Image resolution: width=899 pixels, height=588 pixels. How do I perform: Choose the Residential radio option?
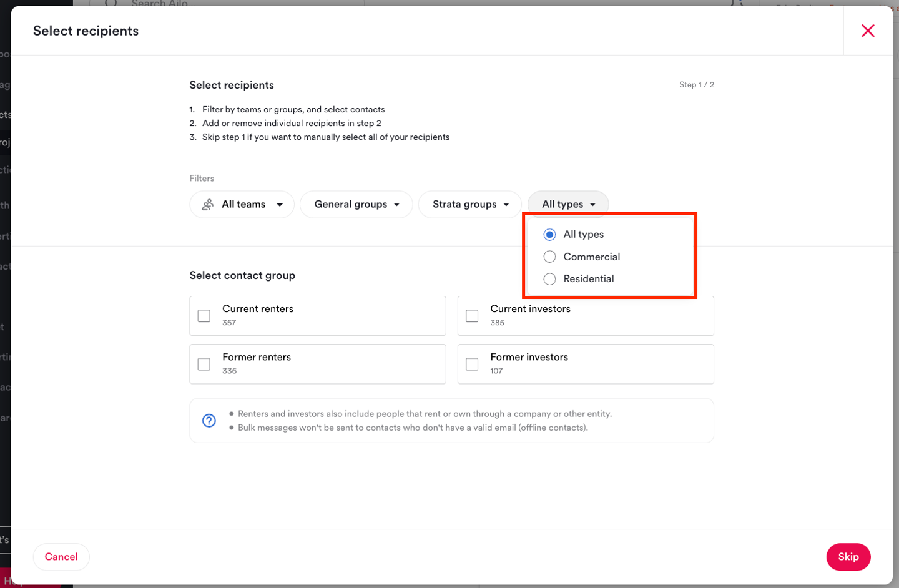tap(549, 279)
